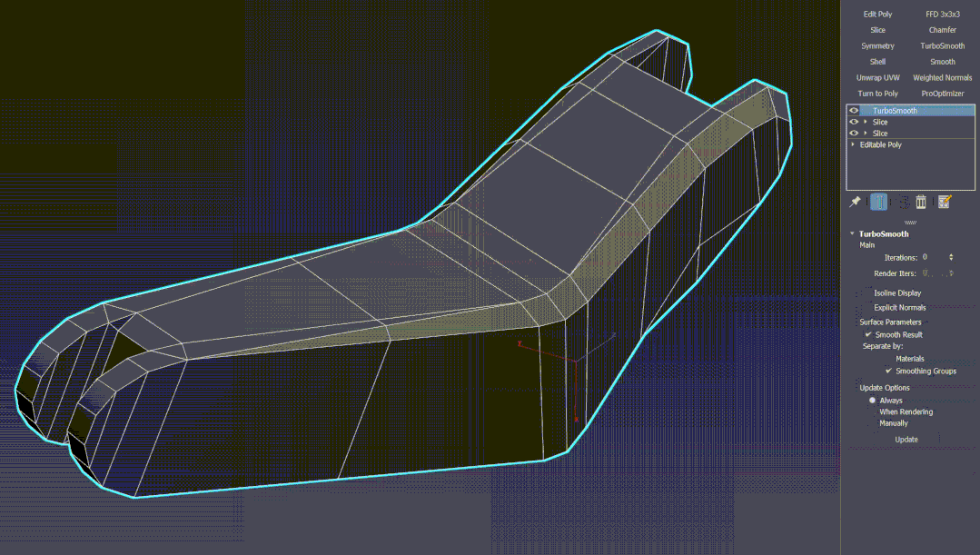Select the second Slice entry in modifier stack
This screenshot has height=555, width=980.
[880, 134]
